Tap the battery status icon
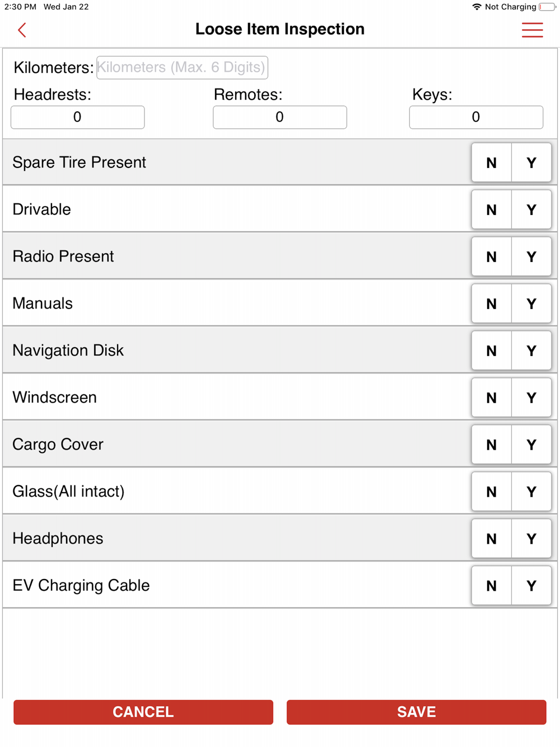 [x=547, y=7]
